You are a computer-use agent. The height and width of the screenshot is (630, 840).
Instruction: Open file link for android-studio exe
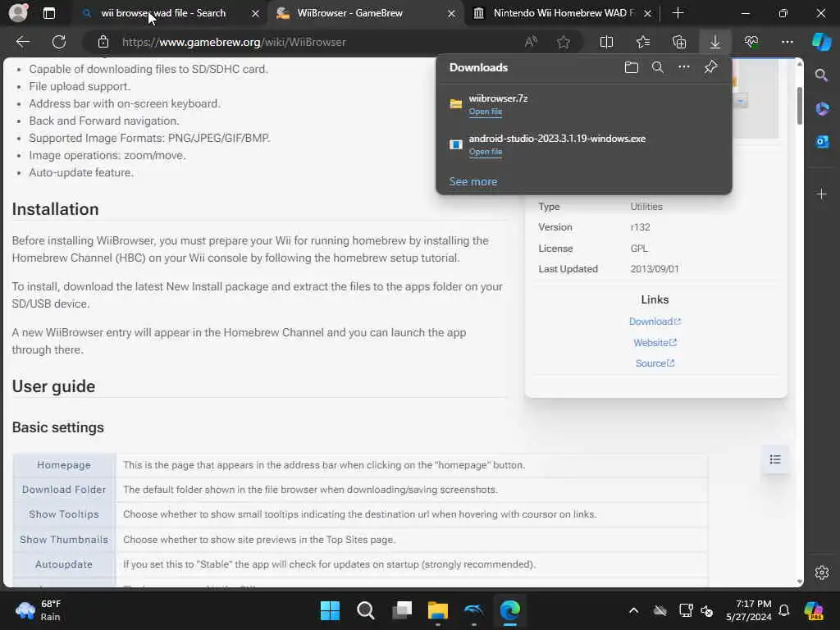point(486,152)
